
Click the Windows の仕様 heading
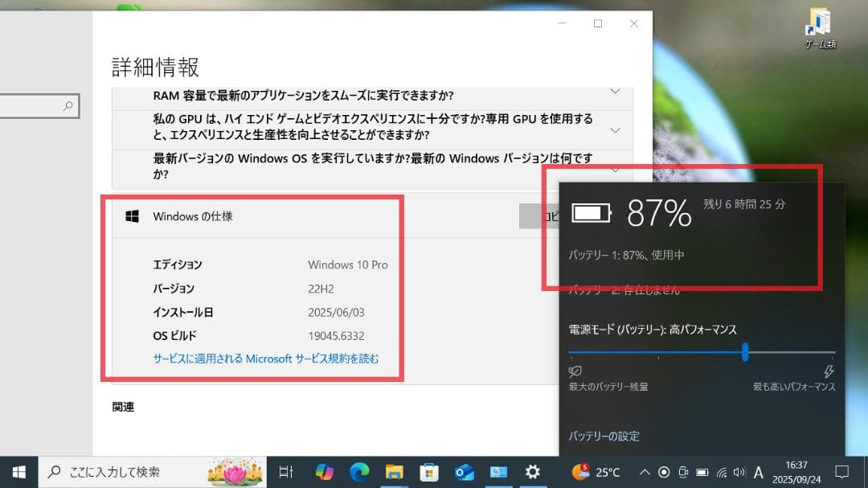pyautogui.click(x=193, y=216)
